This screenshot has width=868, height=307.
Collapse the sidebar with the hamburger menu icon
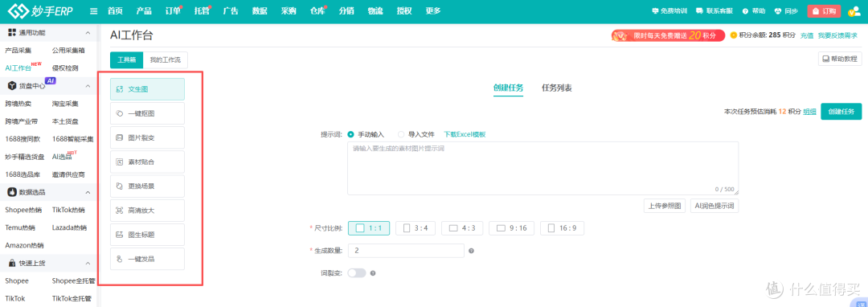[x=93, y=11]
